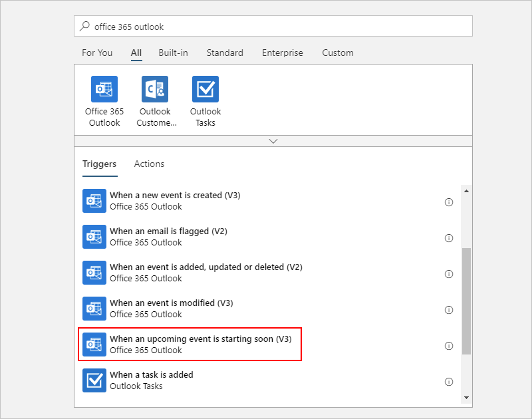Open info for 'When a task is added'

(x=448, y=382)
